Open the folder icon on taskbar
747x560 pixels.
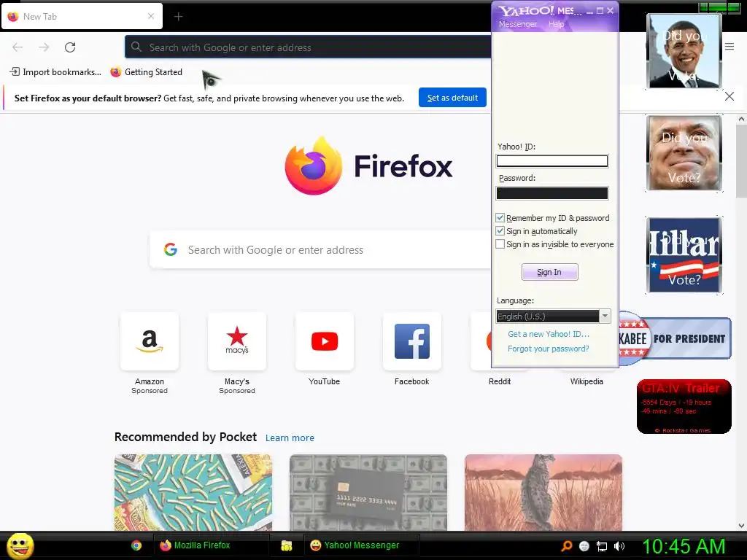click(286, 545)
